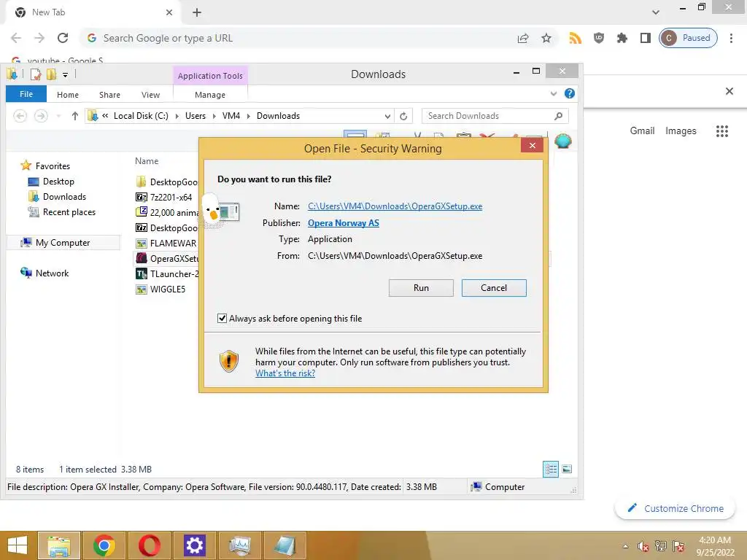Open the Chrome Extensions puzzle icon
The height and width of the screenshot is (560, 747).
coord(622,38)
